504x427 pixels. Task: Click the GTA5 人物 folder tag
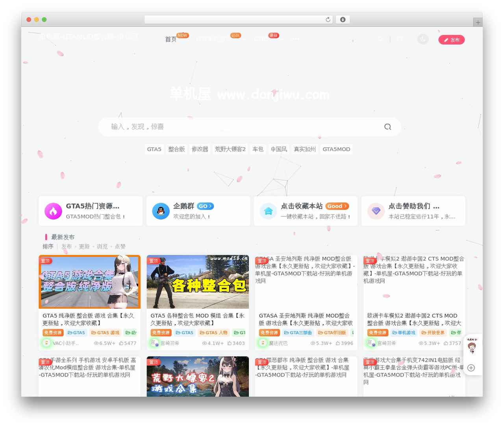[x=213, y=333]
